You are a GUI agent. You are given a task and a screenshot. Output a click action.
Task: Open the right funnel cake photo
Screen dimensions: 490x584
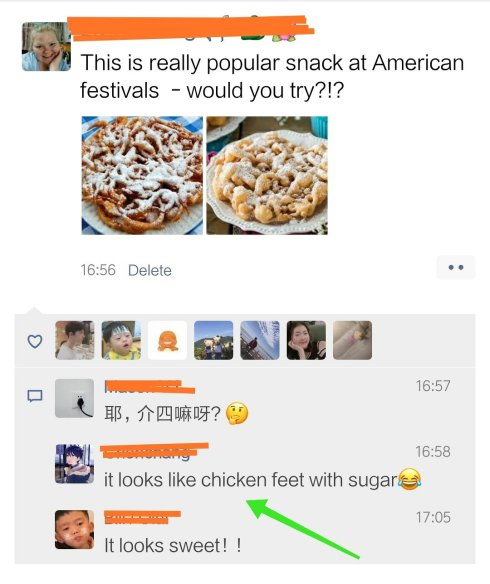[x=267, y=175]
